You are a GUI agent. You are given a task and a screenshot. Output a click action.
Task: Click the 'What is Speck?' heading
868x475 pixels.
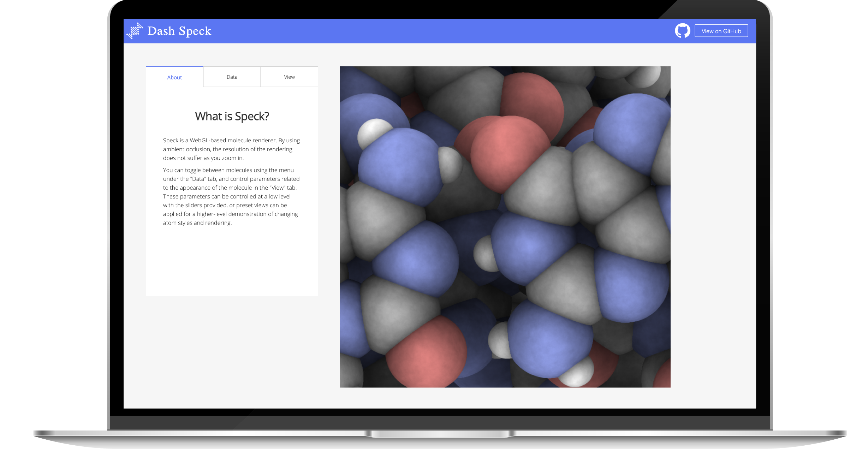click(x=232, y=116)
